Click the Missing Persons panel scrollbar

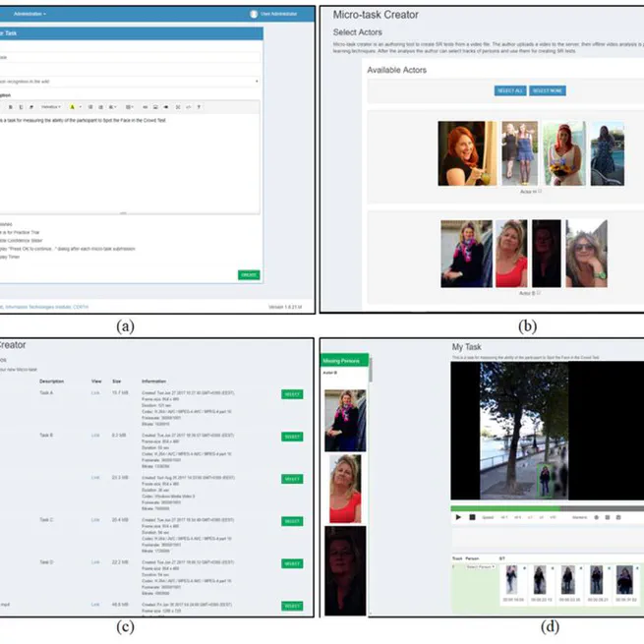[371, 370]
